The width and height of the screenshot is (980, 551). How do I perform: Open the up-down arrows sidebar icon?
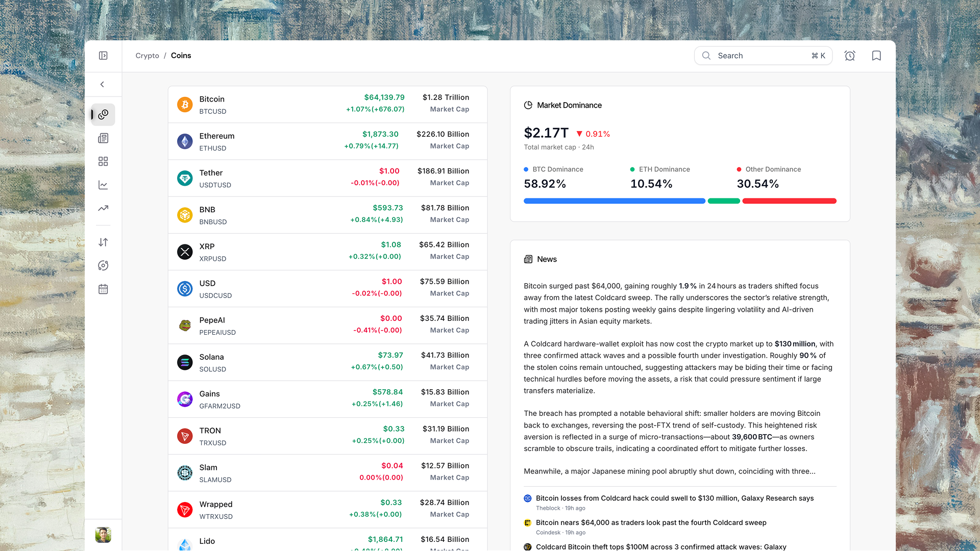(103, 242)
